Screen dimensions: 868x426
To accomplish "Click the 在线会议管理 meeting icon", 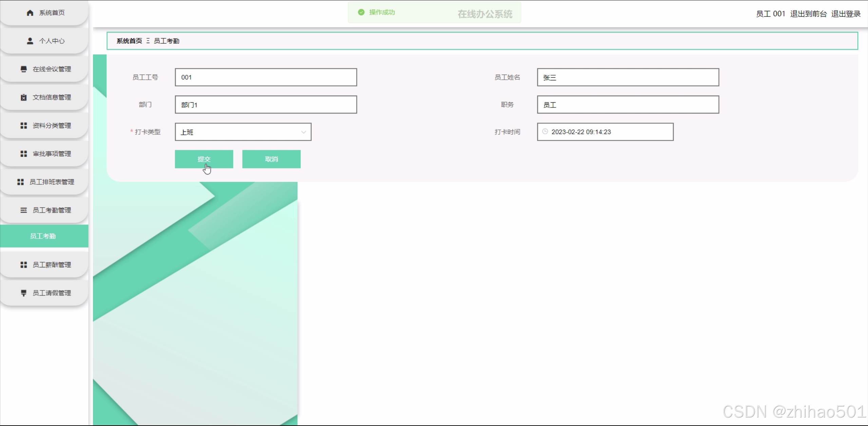I will click(x=23, y=69).
